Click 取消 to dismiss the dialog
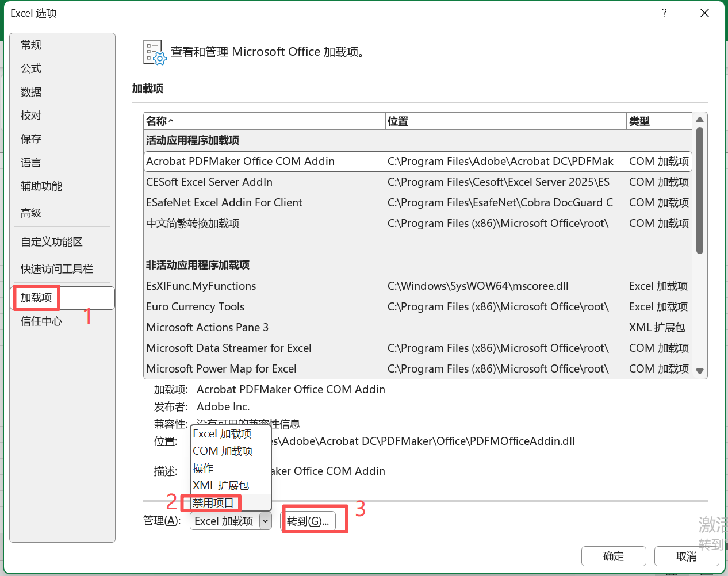Screen dimensions: 728x576 (x=687, y=556)
